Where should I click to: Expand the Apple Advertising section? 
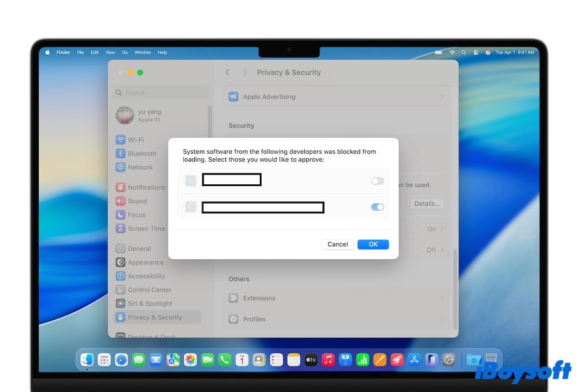(441, 97)
